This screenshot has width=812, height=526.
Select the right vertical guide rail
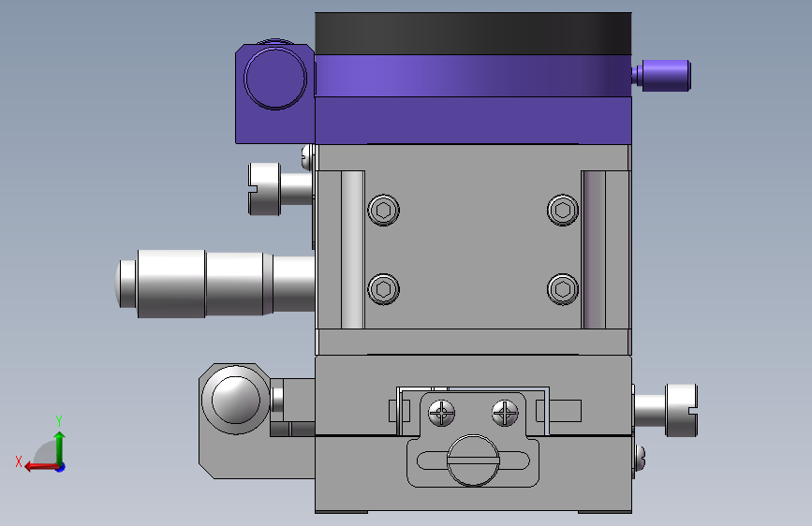coord(594,250)
